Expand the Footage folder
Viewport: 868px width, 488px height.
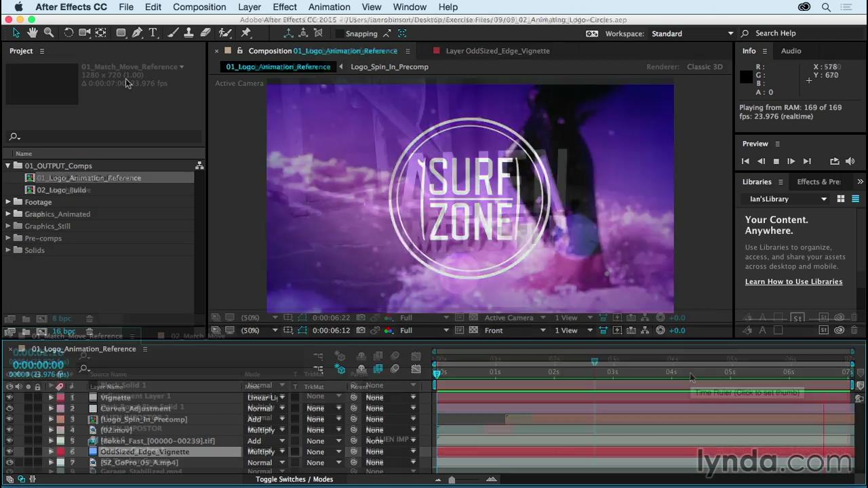click(x=8, y=202)
